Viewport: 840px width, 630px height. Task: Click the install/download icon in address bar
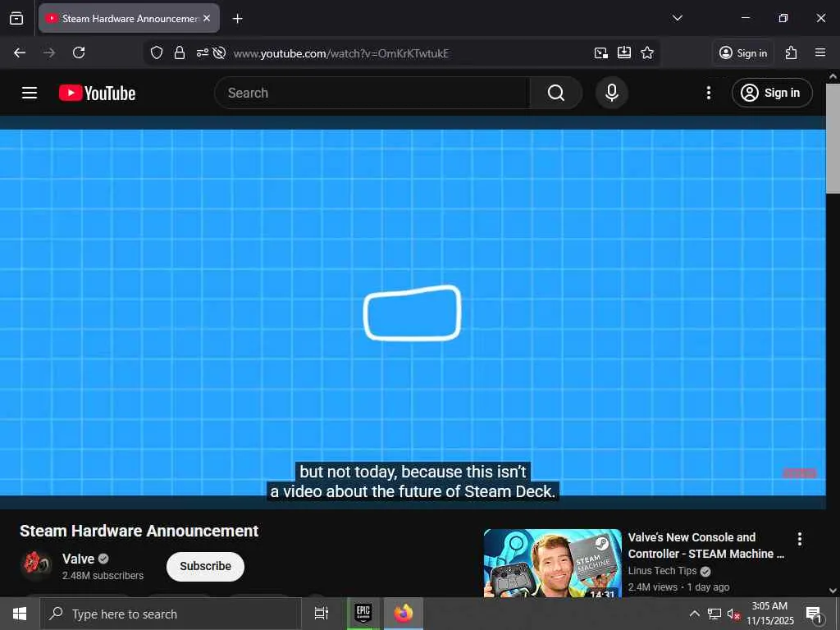(624, 52)
